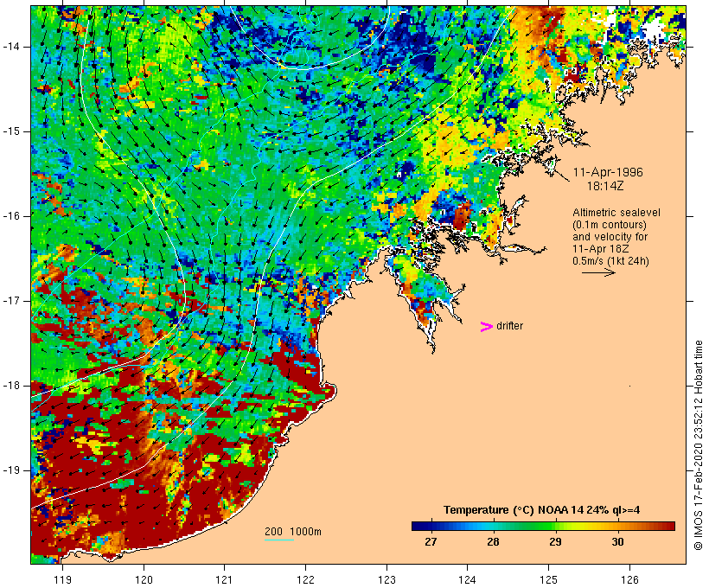Viewport: 709px width, 588px height.
Task: Click the magenta drifter marker symbol
Action: pyautogui.click(x=487, y=327)
